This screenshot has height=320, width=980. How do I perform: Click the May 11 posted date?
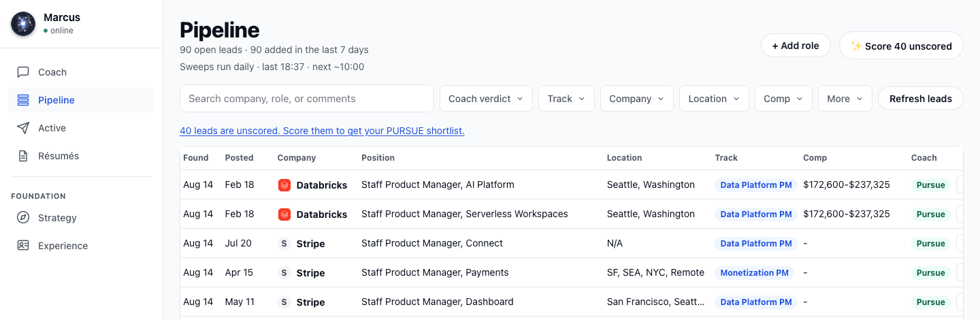[240, 302]
